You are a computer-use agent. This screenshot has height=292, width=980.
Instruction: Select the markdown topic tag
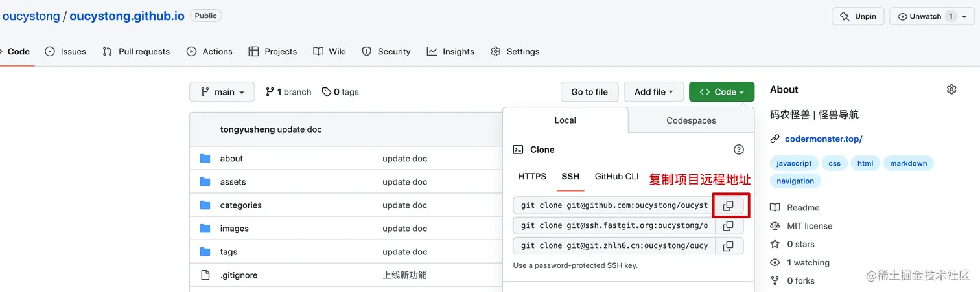pos(909,163)
